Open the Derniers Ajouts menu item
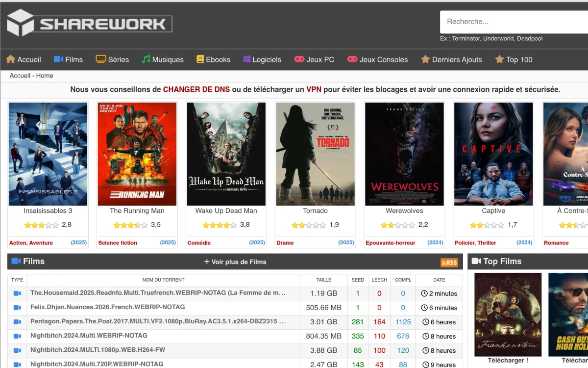The image size is (588, 368). pos(451,59)
